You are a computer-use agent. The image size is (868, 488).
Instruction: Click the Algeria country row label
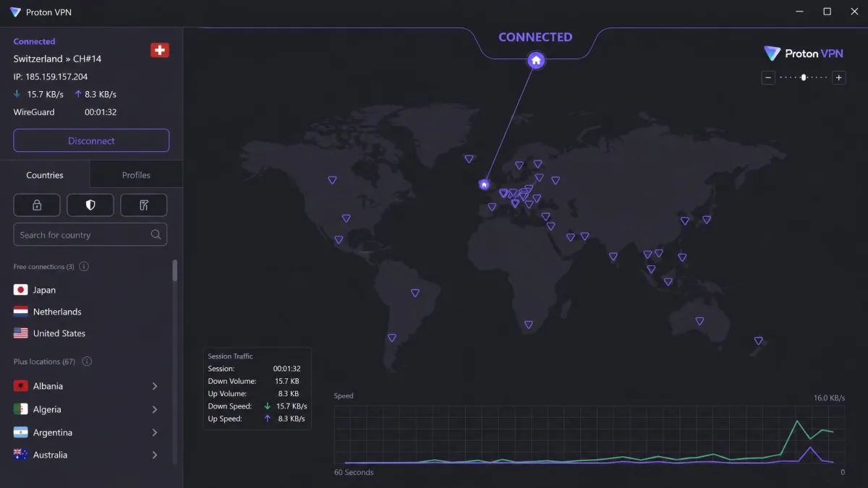[x=47, y=409]
